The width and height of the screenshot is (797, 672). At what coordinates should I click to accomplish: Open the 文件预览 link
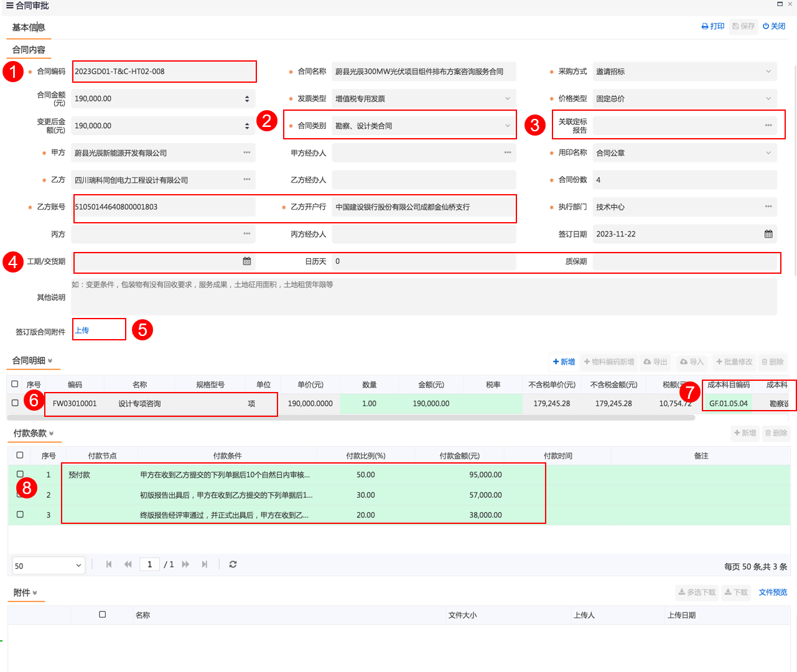(x=773, y=592)
